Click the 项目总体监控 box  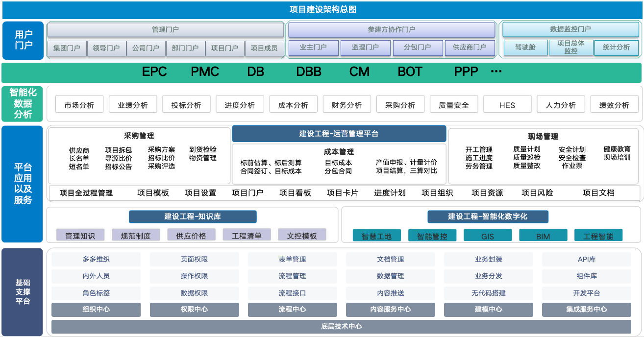pos(570,48)
